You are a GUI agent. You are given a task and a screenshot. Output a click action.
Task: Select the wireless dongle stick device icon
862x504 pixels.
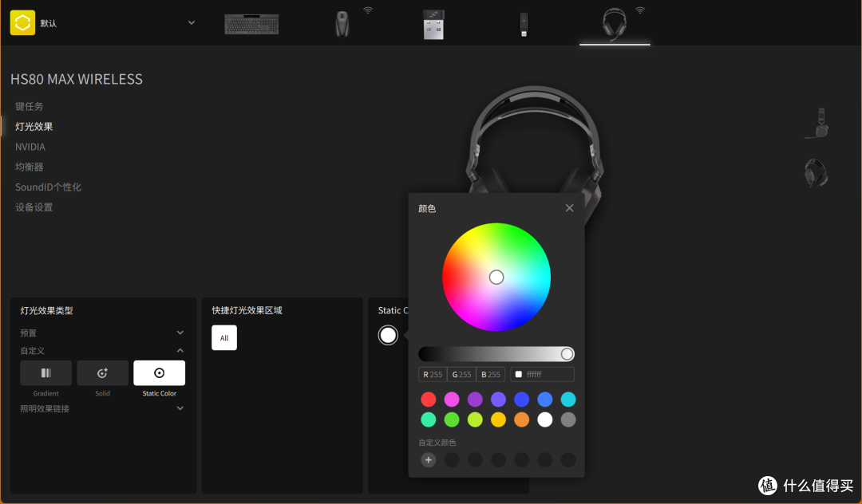click(x=524, y=25)
